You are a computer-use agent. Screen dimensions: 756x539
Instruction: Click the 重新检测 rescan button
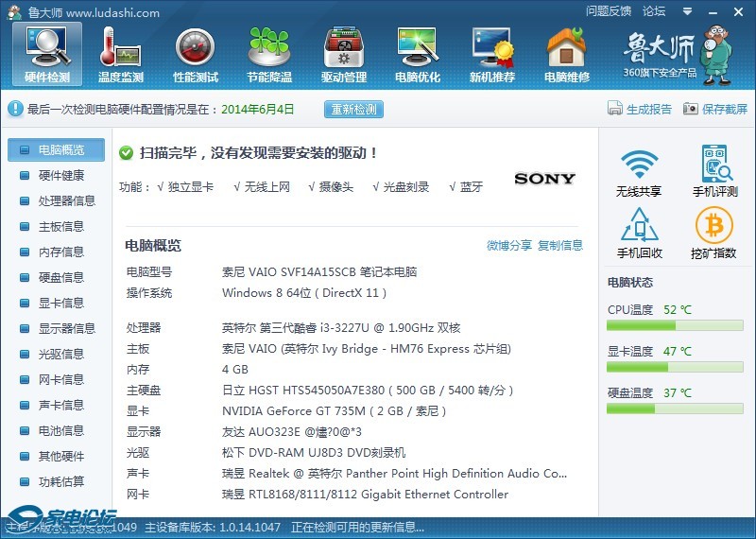(x=353, y=109)
